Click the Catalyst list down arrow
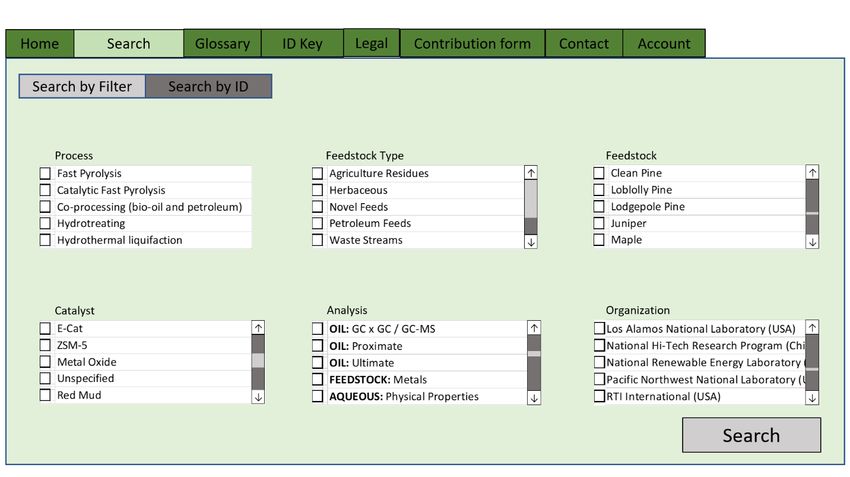Viewport: 850px width, 477px height. click(258, 397)
